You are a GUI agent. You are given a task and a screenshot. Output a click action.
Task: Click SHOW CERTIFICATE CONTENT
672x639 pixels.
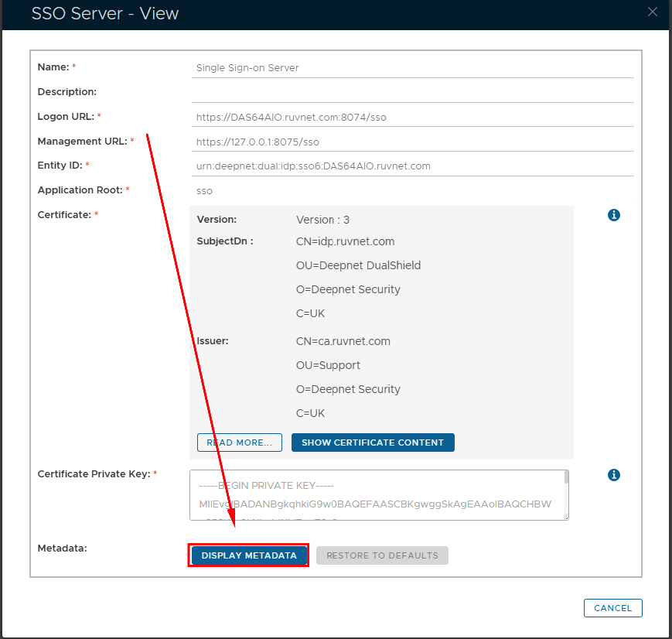point(373,443)
